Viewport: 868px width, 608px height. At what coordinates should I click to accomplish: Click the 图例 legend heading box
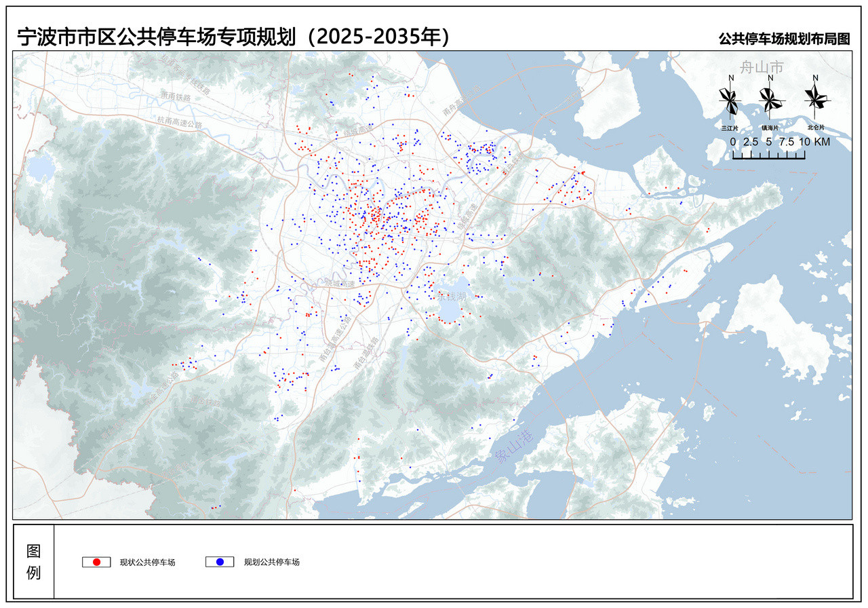pos(34,561)
